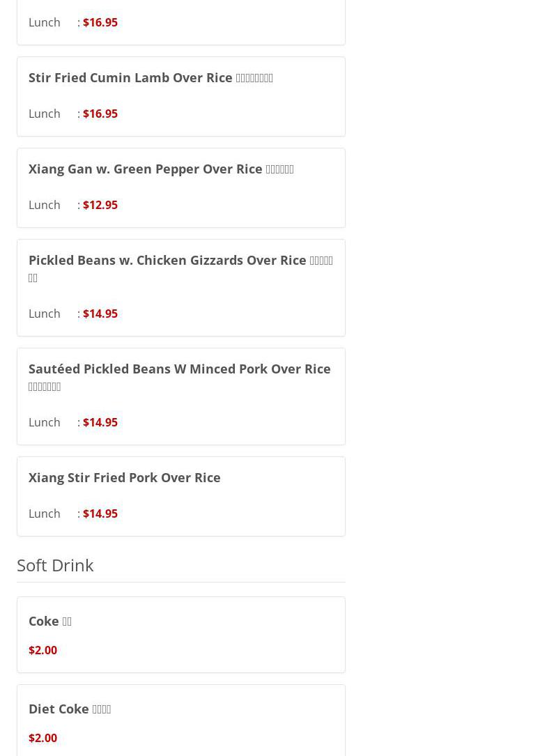Click Lunch label under Sautéed Pickled Beans
Viewport: 547px width, 756px height.
pyautogui.click(x=45, y=422)
